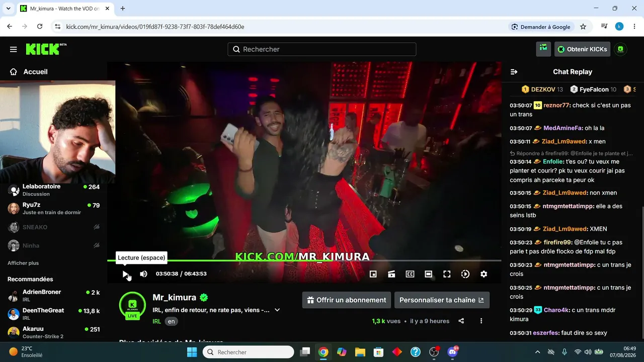Open Charo4k's username in chat
The height and width of the screenshot is (362, 644).
click(x=555, y=310)
